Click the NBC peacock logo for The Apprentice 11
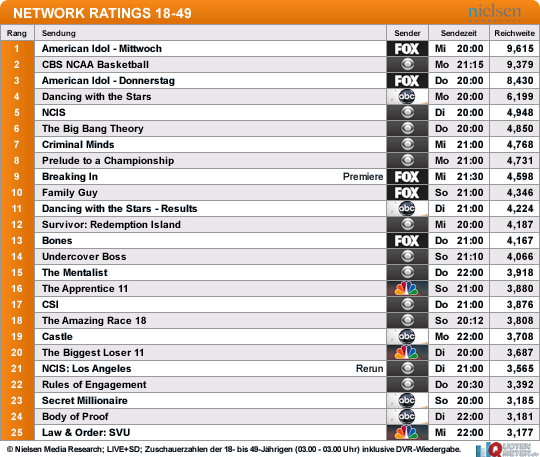 407,289
